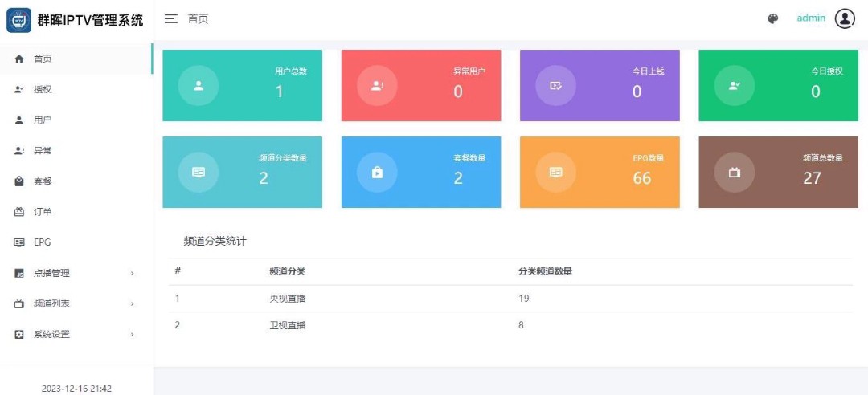The image size is (868, 395).
Task: Open the 频道列表 menu label
Action: coord(51,303)
